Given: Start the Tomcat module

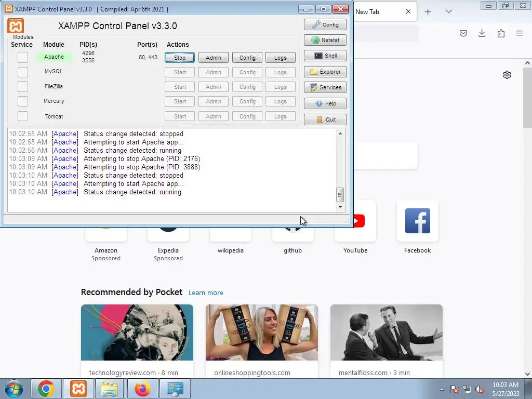Looking at the screenshot, I should click(x=180, y=116).
